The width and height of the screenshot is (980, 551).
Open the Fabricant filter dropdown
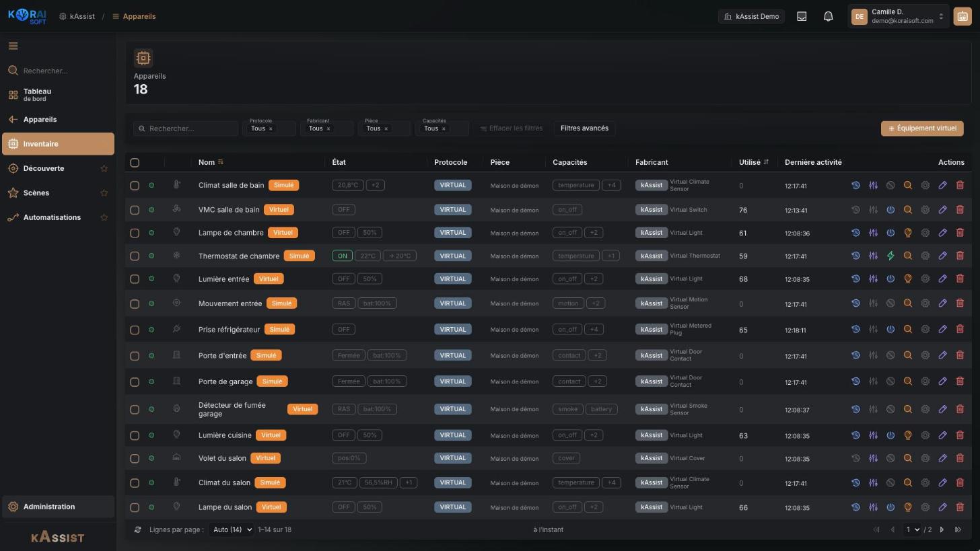[x=326, y=128]
